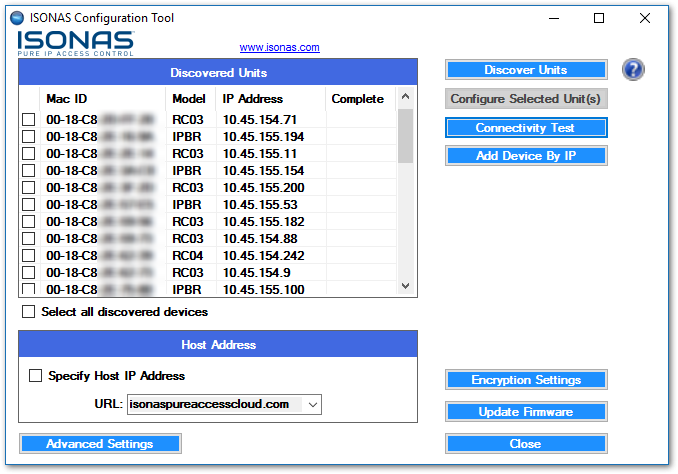The height and width of the screenshot is (474, 678).
Task: Tick the checkbox for 10.45.155.11
Action: click(x=29, y=154)
